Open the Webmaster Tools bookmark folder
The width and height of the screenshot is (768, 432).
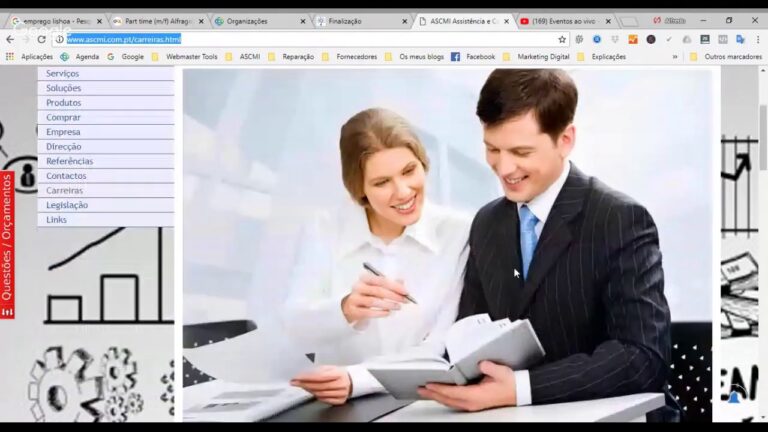(x=185, y=57)
